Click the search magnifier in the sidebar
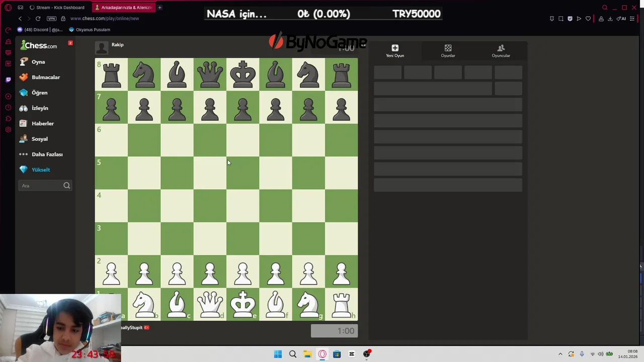Viewport: 644px width, 362px height. point(66,186)
